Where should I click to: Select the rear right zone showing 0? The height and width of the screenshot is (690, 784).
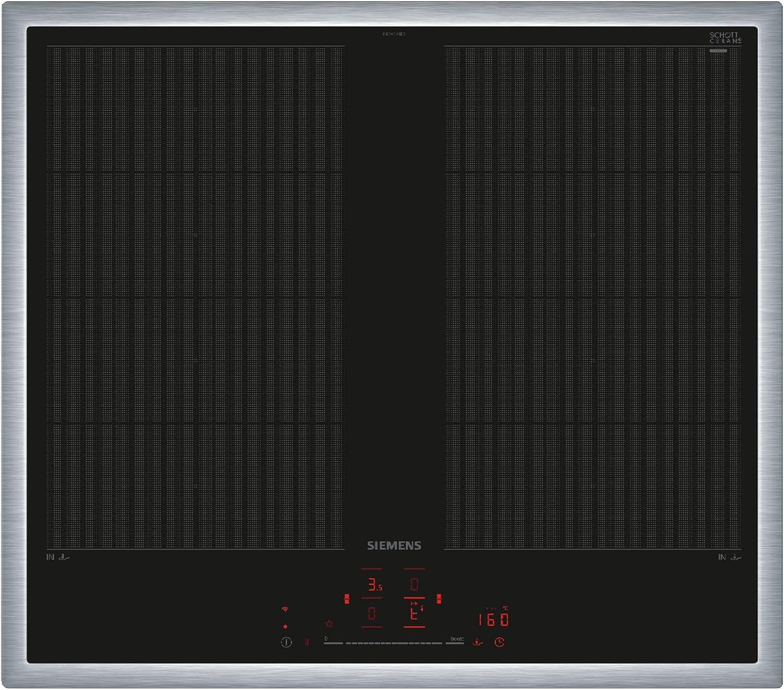pos(414,584)
